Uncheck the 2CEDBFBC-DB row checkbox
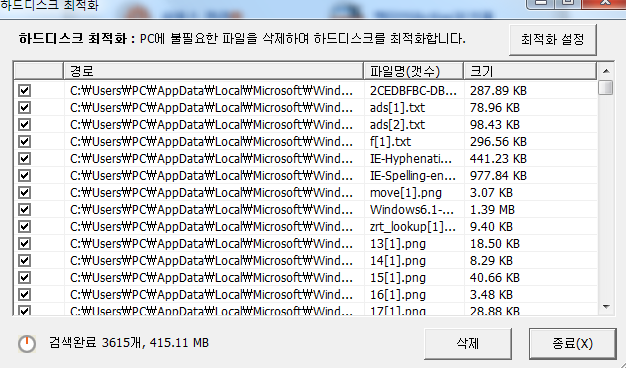This screenshot has height=368, width=626. click(x=24, y=91)
